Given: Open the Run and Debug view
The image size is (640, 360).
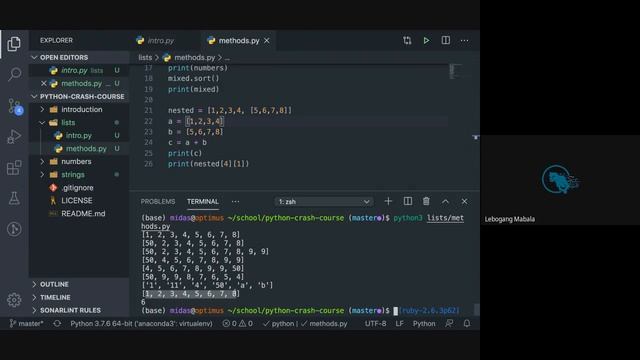Looking at the screenshot, I should [x=14, y=137].
